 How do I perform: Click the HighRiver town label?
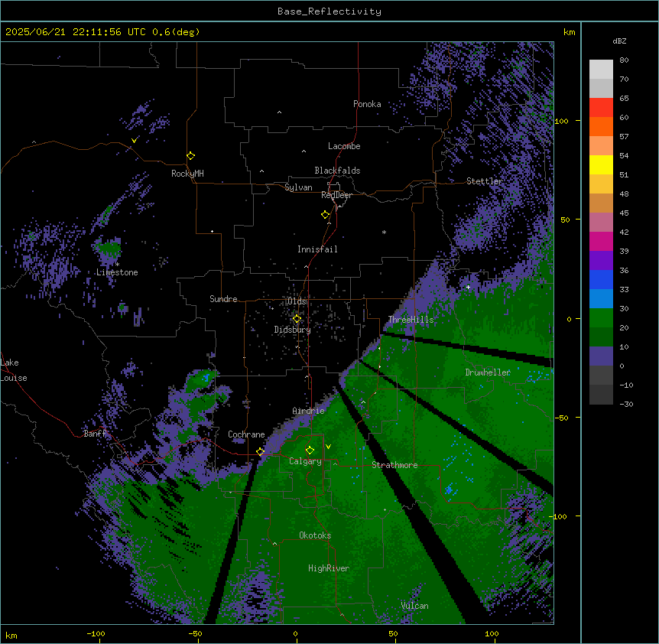click(329, 568)
